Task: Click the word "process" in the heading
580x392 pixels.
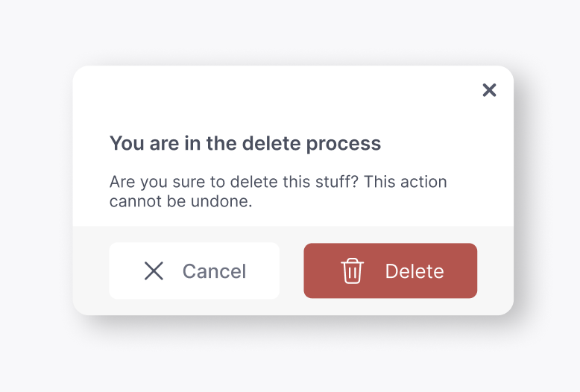Action: [x=343, y=145]
